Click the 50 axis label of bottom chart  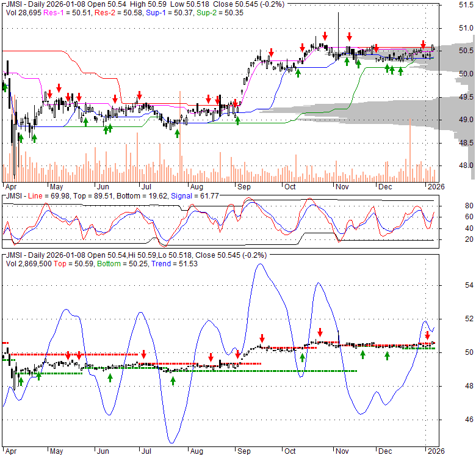pyautogui.click(x=469, y=352)
